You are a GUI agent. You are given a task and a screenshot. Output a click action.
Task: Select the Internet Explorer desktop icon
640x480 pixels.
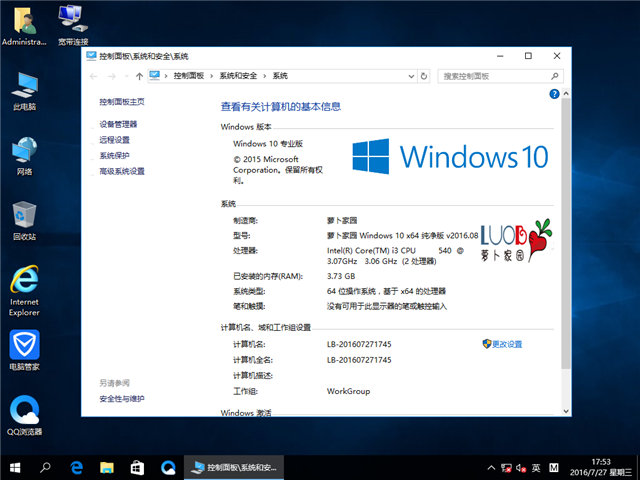tap(24, 291)
